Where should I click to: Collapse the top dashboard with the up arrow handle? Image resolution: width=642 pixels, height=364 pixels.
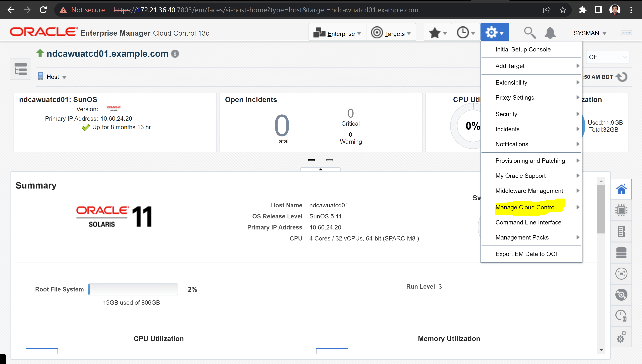point(320,169)
